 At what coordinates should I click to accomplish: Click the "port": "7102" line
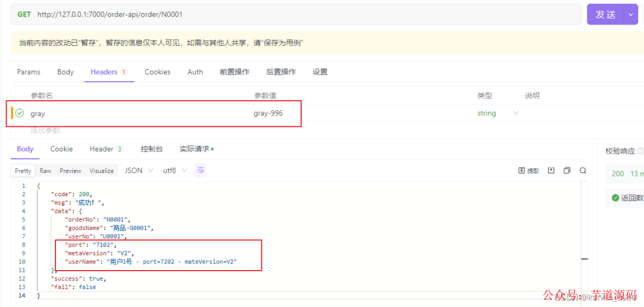(90, 245)
